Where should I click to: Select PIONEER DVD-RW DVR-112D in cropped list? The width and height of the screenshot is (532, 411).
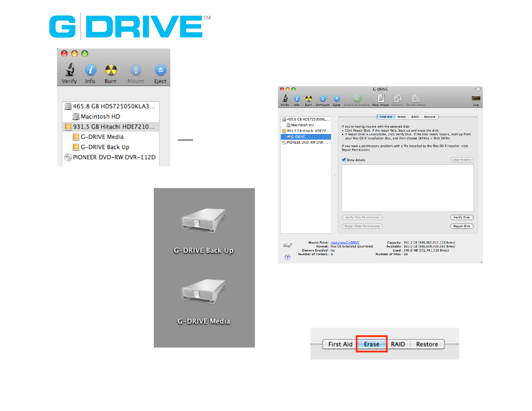[x=111, y=157]
